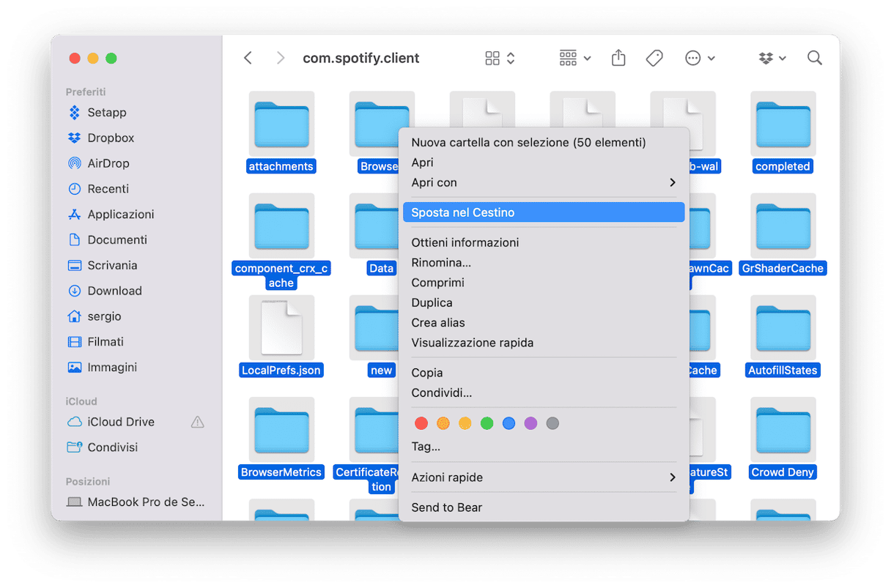Select AirDrop in the sidebar
Viewport: 891px width, 588px height.
click(x=98, y=163)
